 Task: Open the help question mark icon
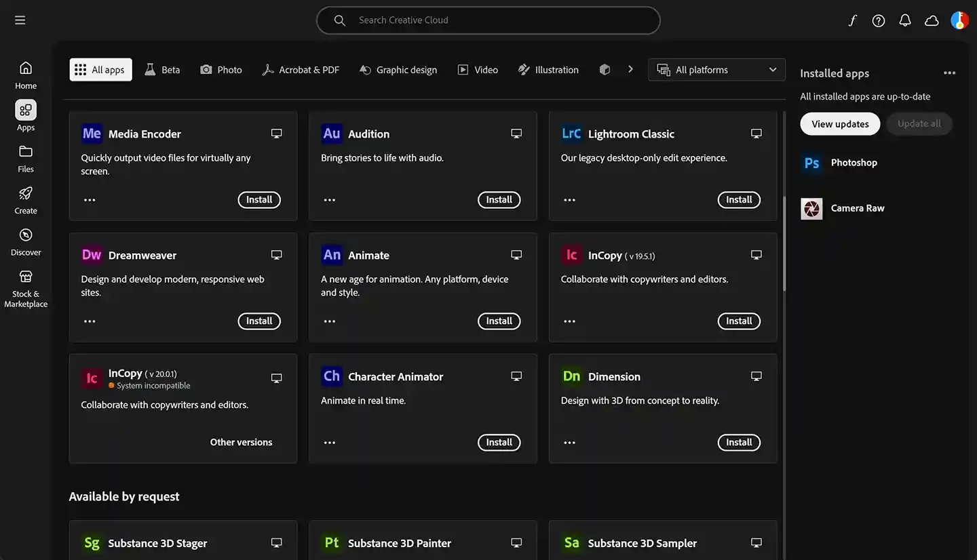[879, 20]
